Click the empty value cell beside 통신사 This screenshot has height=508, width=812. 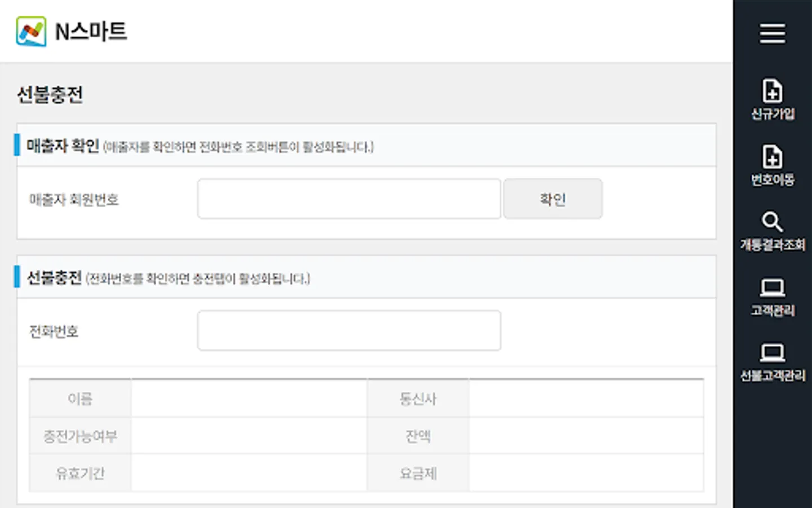(x=586, y=398)
